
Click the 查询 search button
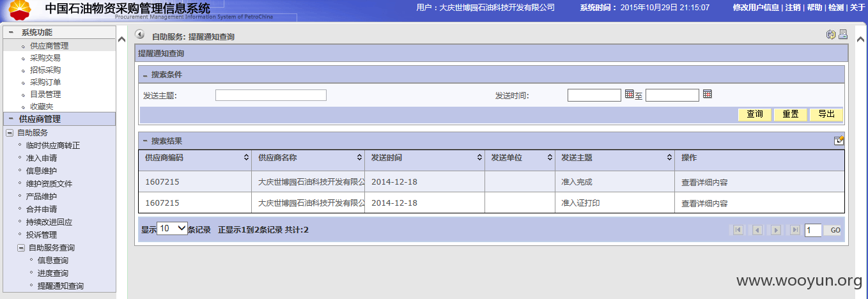[755, 114]
